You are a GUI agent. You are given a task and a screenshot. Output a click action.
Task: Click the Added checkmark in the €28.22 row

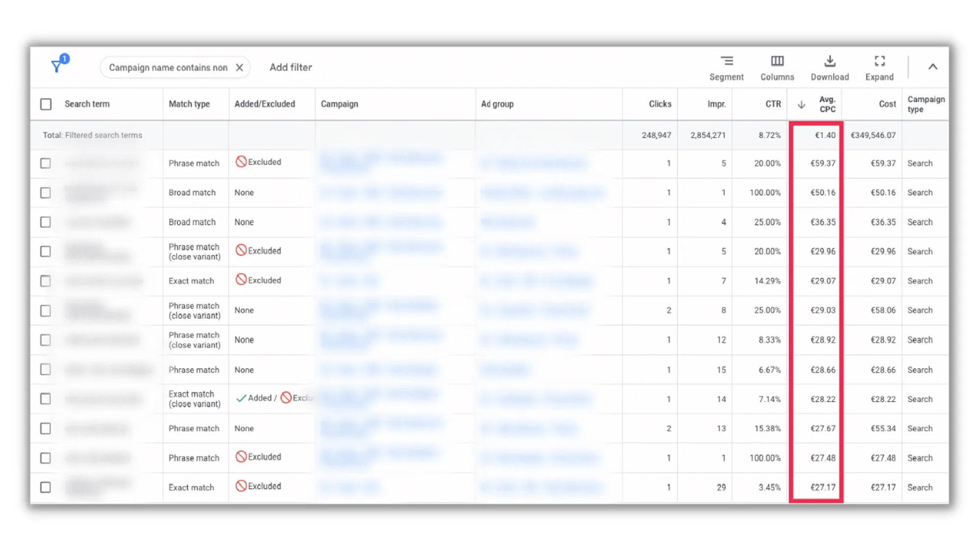(241, 398)
